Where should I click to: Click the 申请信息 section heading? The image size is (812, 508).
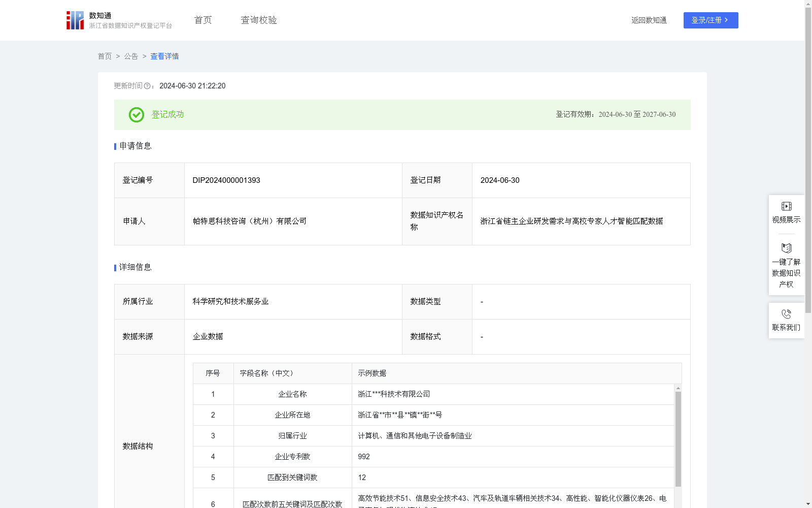click(x=135, y=146)
